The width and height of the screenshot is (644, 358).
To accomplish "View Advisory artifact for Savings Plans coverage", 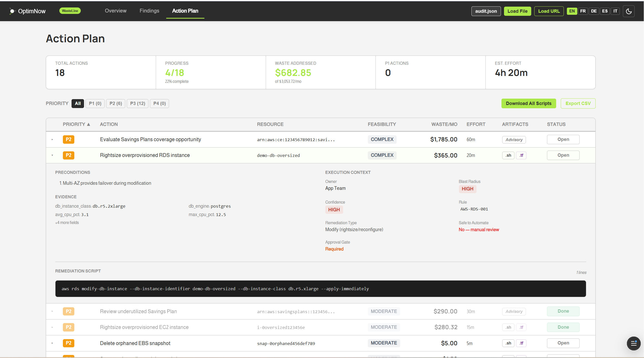I will click(514, 140).
